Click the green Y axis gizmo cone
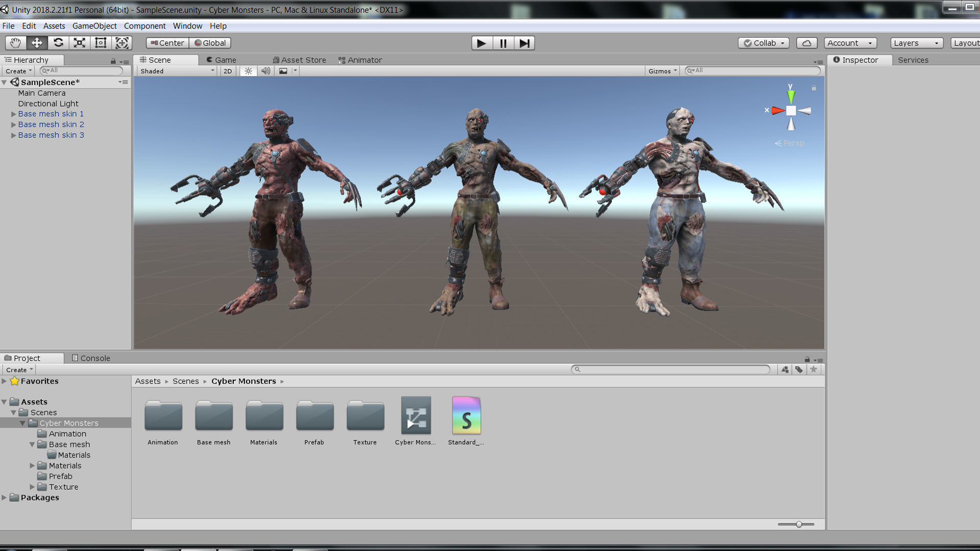Image resolution: width=980 pixels, height=551 pixels. coord(791,96)
